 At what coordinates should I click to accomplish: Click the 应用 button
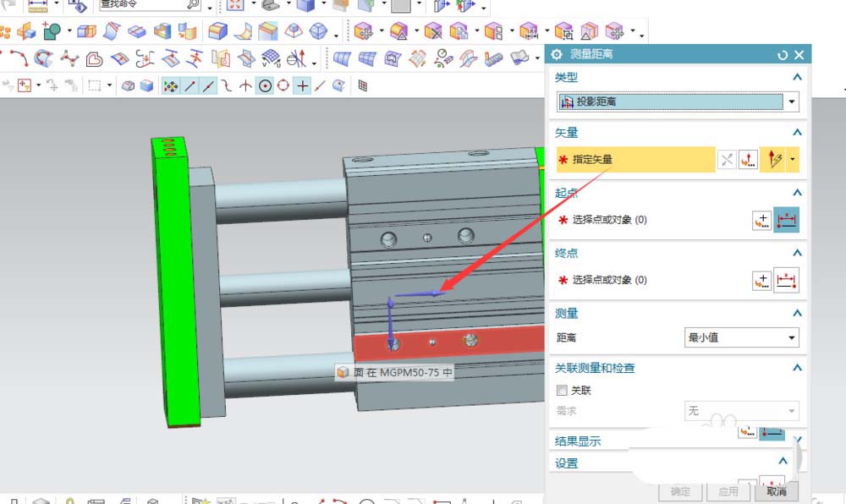(728, 491)
